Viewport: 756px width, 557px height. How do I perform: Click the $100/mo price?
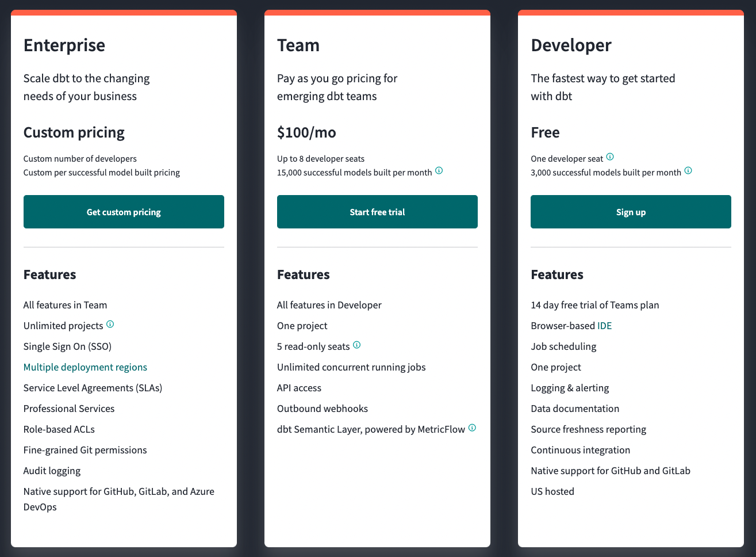306,132
